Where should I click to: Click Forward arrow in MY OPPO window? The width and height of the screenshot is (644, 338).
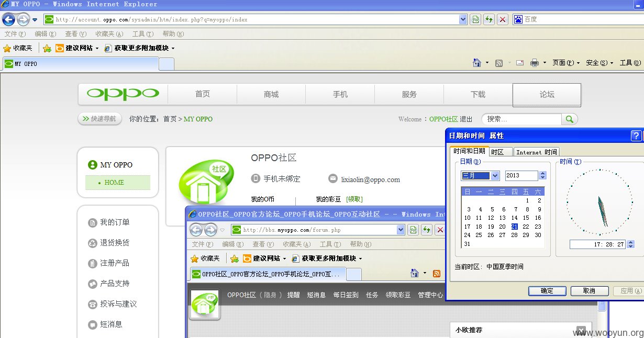23,19
